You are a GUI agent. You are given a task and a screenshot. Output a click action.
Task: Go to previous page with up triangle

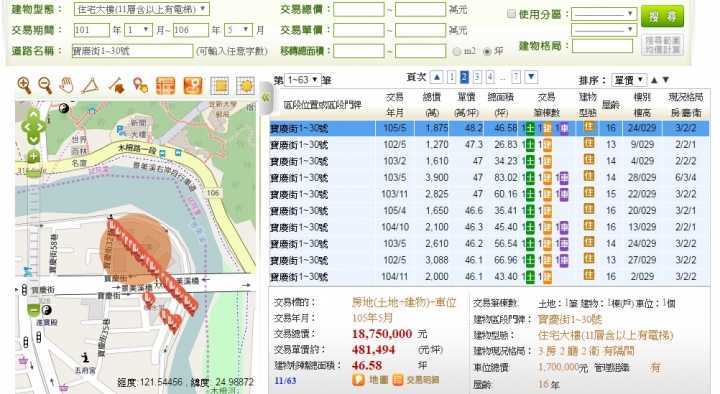[437, 77]
